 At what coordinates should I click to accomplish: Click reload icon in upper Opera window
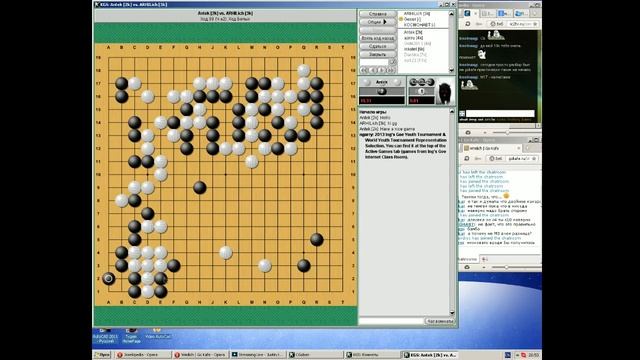pyautogui.click(x=468, y=24)
